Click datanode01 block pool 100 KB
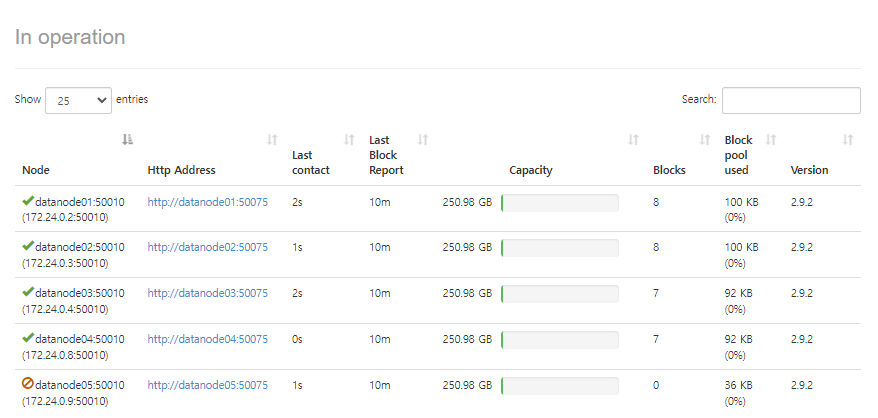 (741, 202)
